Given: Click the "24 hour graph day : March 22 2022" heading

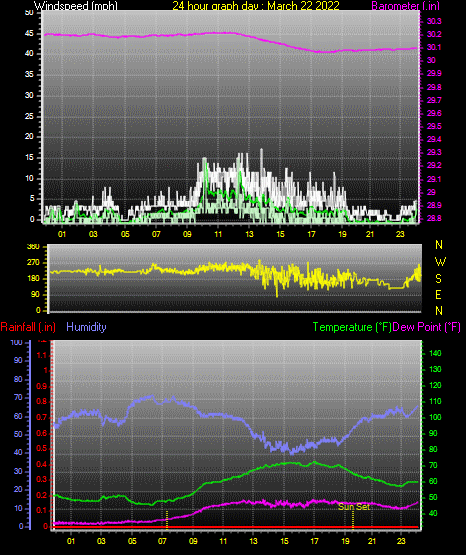Looking at the screenshot, I should pyautogui.click(x=256, y=5).
